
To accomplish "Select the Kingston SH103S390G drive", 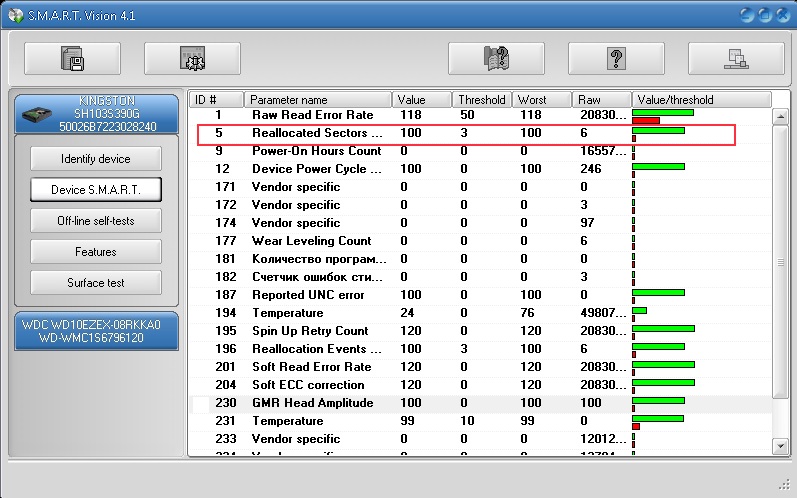I will pos(96,114).
